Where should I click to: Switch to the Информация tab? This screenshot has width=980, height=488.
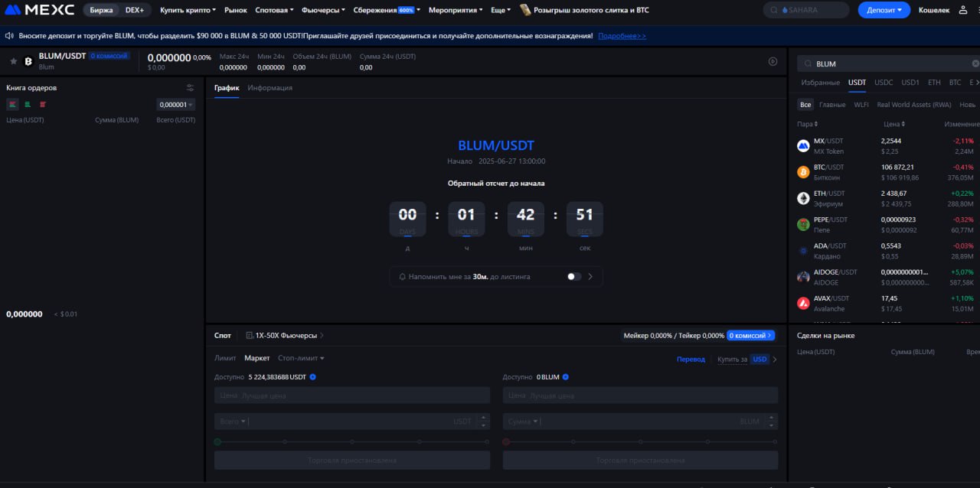click(270, 88)
